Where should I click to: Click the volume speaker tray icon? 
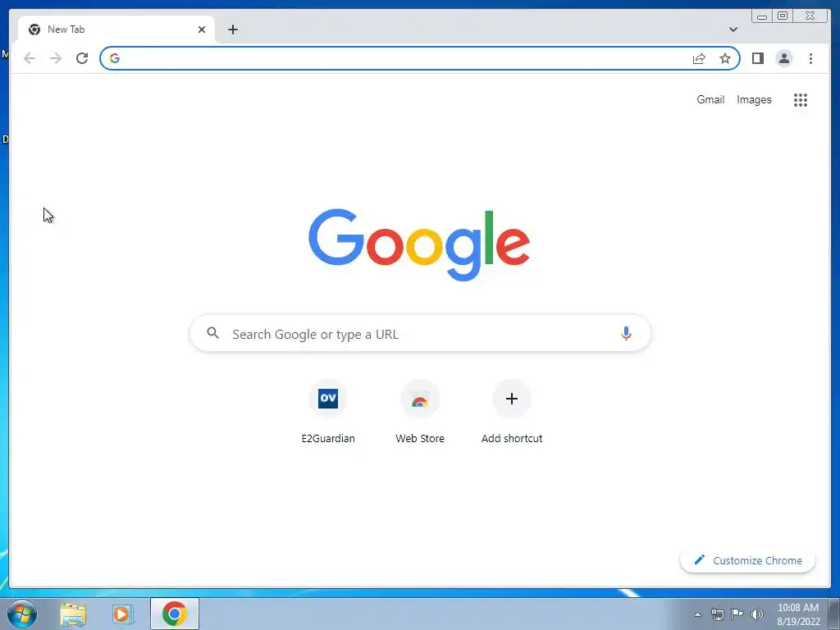click(x=757, y=614)
